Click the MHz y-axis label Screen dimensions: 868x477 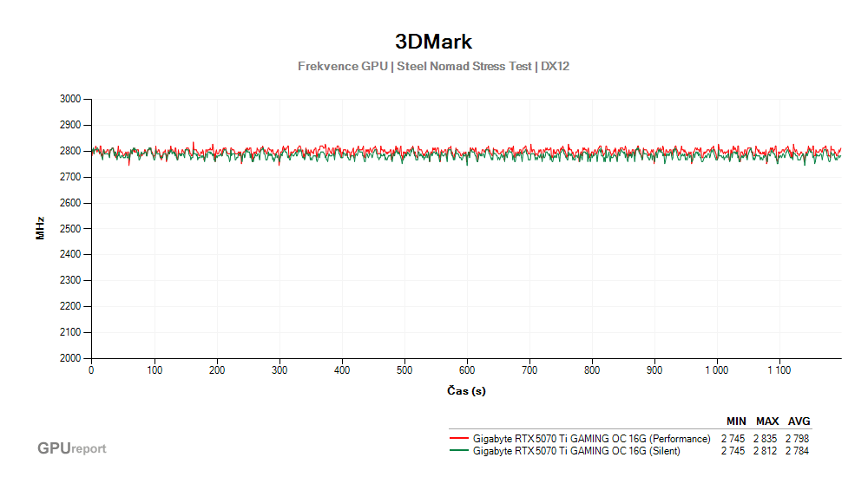click(40, 228)
